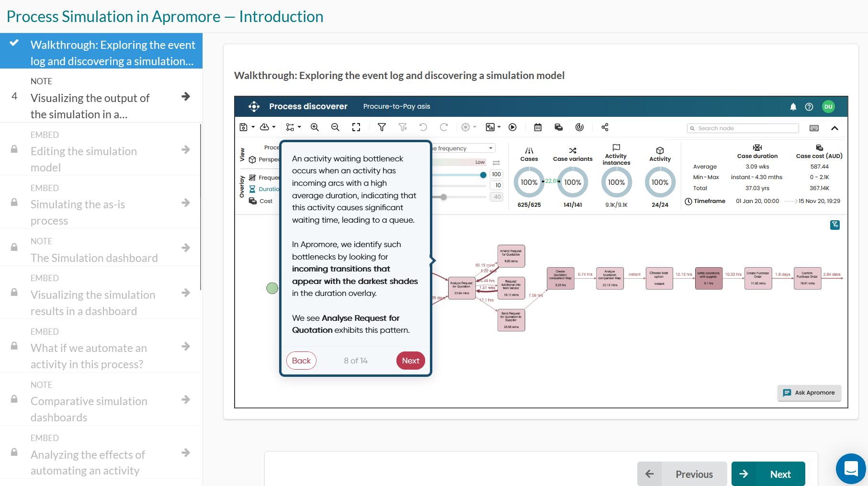Open the calendar management icon

tap(537, 127)
